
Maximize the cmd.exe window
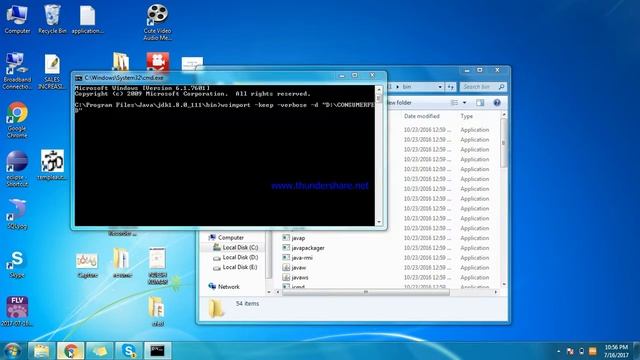[355, 76]
